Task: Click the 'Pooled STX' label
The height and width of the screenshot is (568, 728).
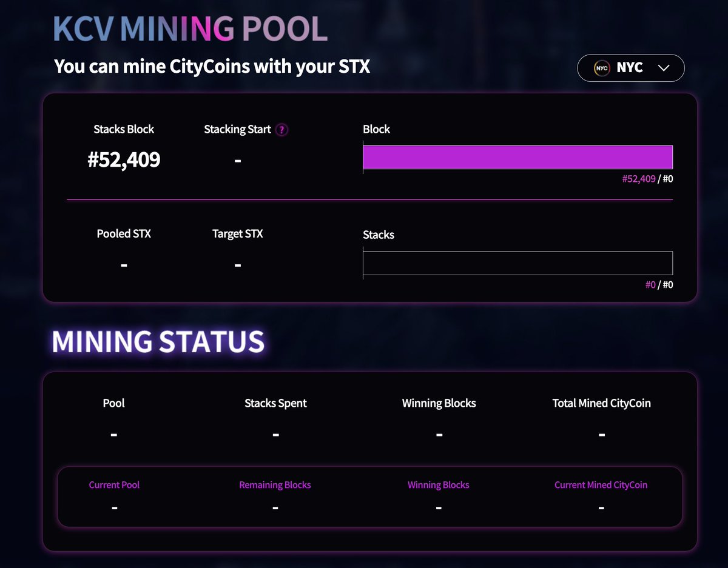Action: pos(124,233)
